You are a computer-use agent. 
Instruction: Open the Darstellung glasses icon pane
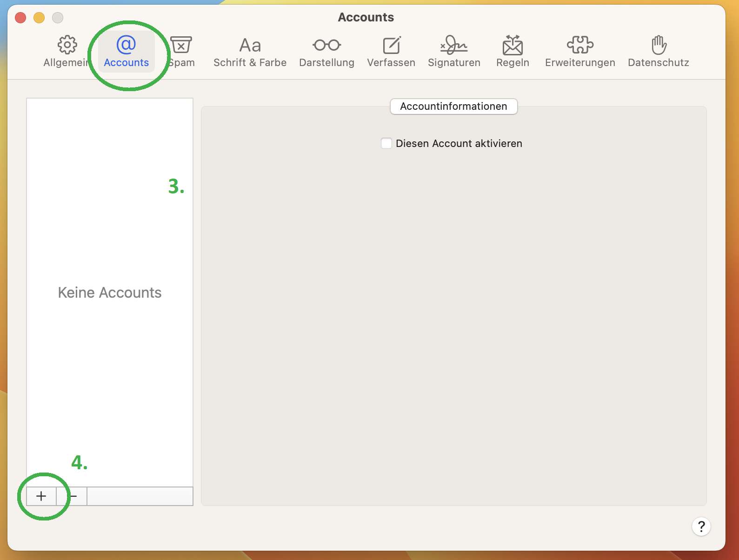326,51
